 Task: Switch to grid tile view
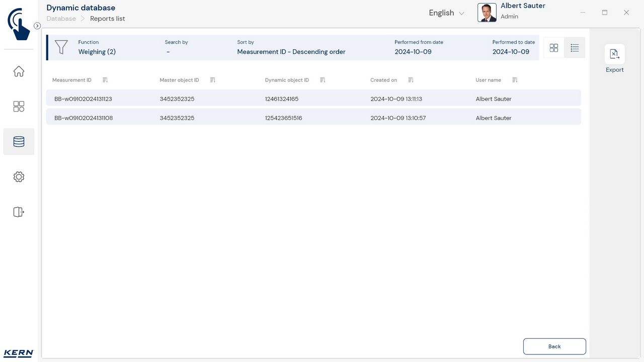(x=554, y=48)
